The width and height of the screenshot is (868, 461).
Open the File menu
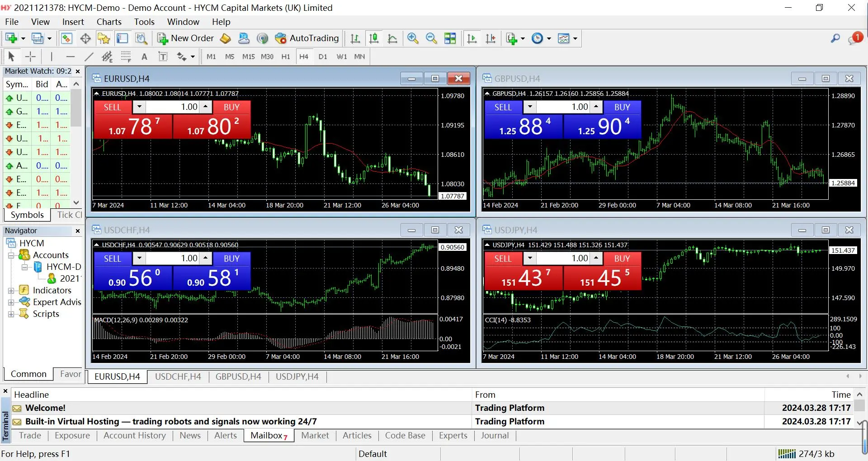coord(12,22)
